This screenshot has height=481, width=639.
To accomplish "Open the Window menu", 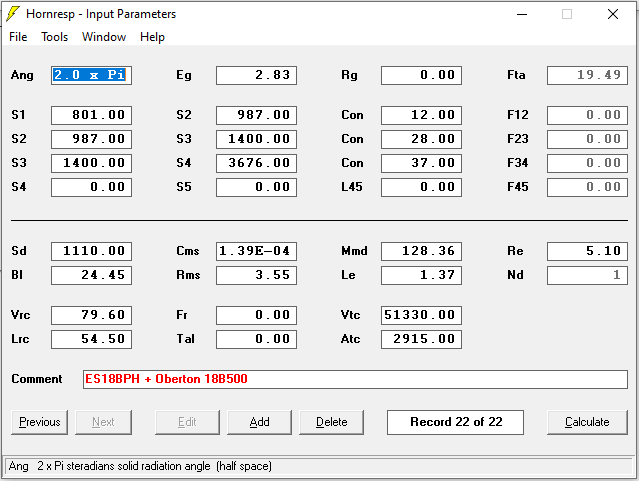I will point(104,37).
